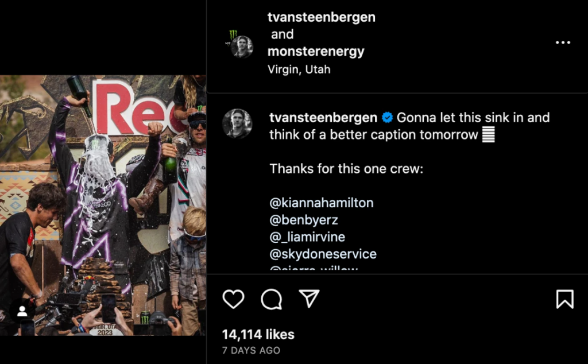Click tvansteenbergen username in the caption
Screen dimensions: 588x364
[x=323, y=118]
